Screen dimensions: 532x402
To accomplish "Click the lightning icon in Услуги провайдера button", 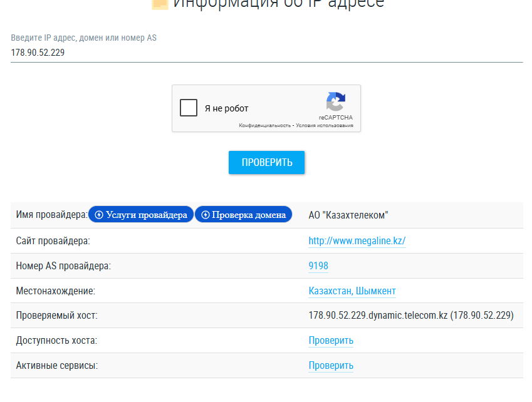I will [99, 215].
